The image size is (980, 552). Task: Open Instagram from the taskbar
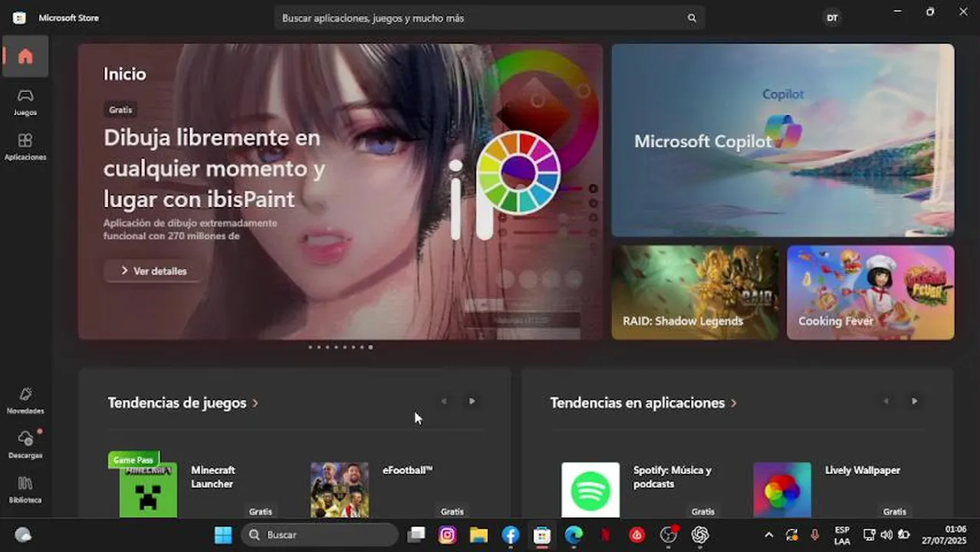pyautogui.click(x=448, y=534)
